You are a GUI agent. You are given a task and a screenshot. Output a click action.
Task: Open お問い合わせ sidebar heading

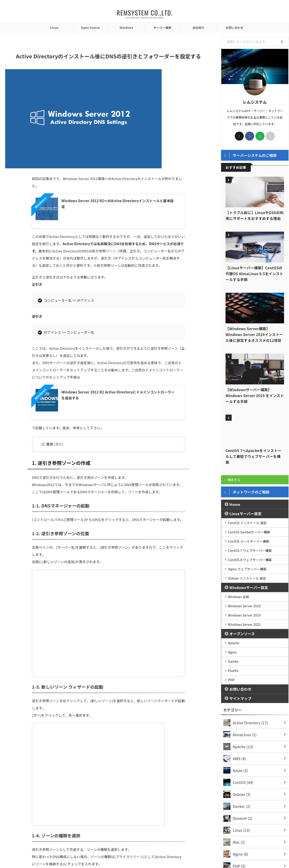255,689
